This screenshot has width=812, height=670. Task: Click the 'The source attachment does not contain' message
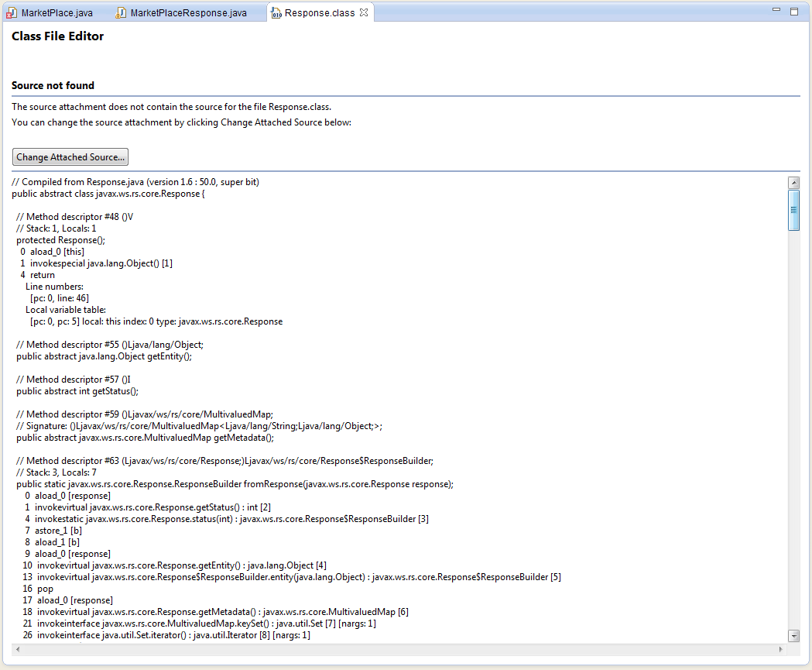[171, 107]
